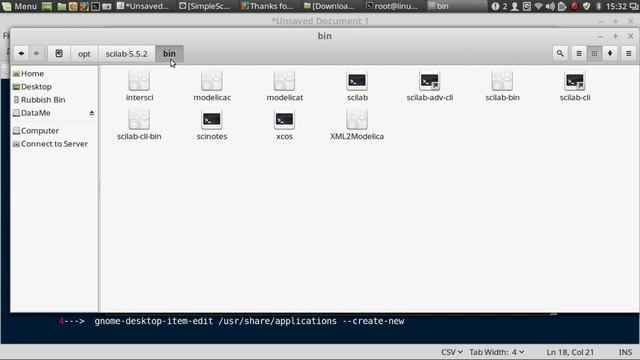
Task: Switch to the [Downloa... taskbar window
Action: 330,6
